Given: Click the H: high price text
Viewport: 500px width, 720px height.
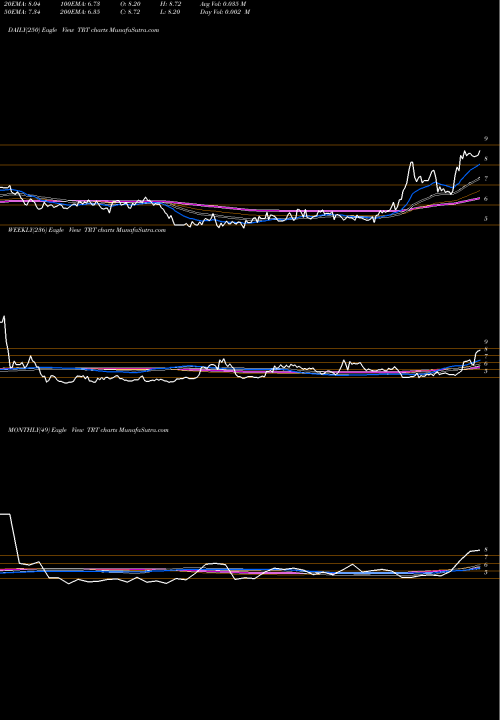Looking at the screenshot, I should click(x=171, y=4).
